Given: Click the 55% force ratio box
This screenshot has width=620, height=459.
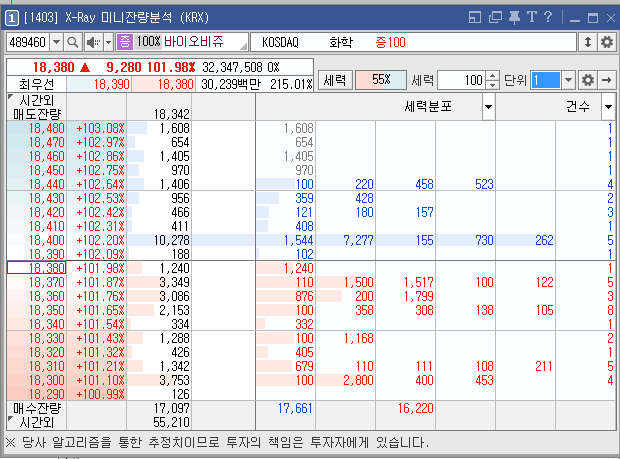Looking at the screenshot, I should click(381, 80).
